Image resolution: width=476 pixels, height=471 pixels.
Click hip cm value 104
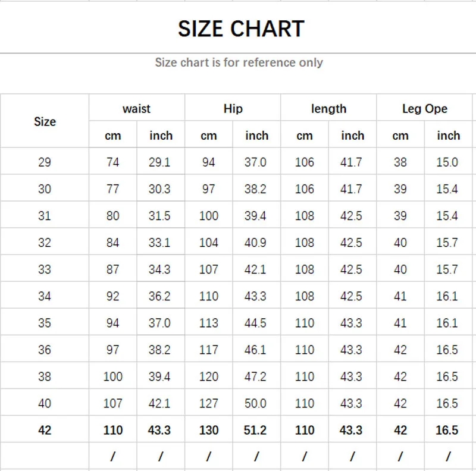(x=209, y=243)
